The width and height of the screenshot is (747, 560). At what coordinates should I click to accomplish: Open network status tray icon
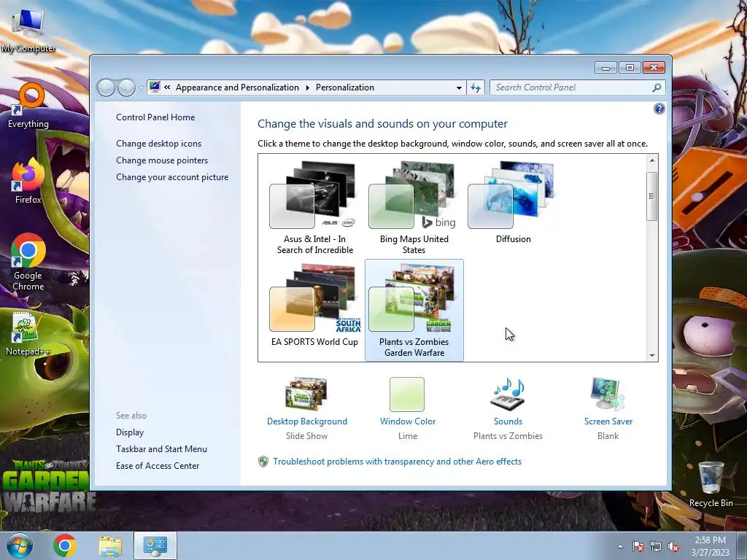tap(656, 547)
